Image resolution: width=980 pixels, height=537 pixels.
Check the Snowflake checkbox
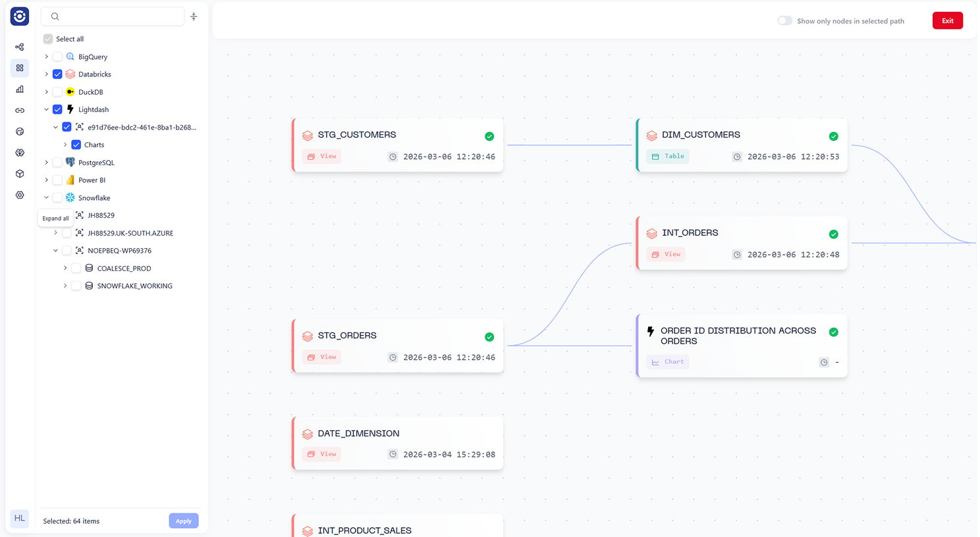[x=57, y=197]
